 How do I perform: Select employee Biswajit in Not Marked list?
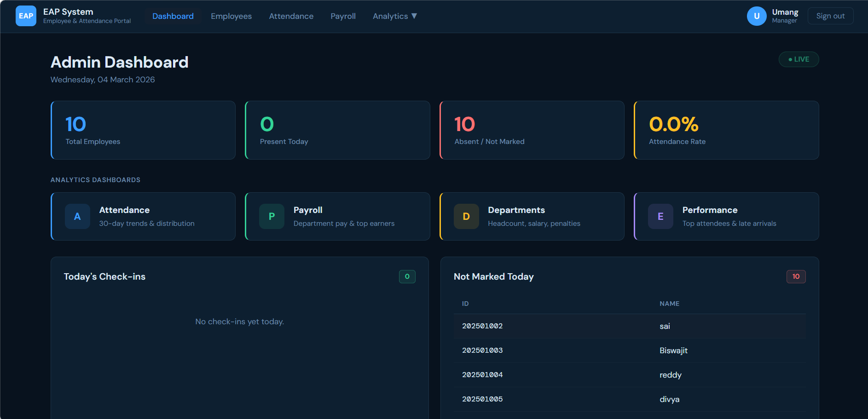673,350
